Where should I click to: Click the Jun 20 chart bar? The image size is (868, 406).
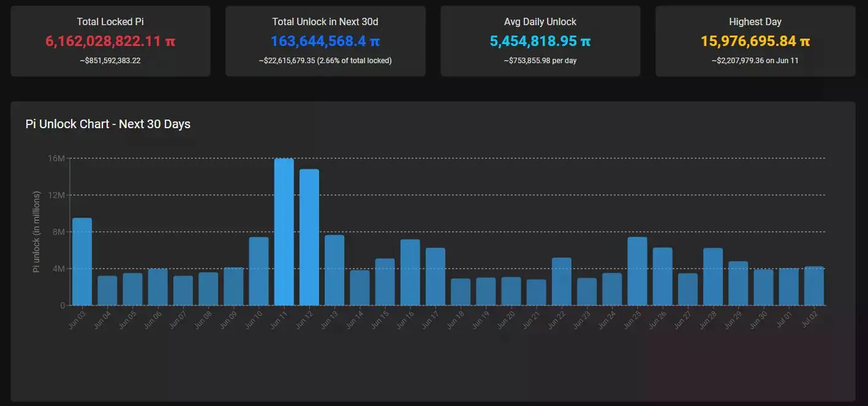pos(511,291)
